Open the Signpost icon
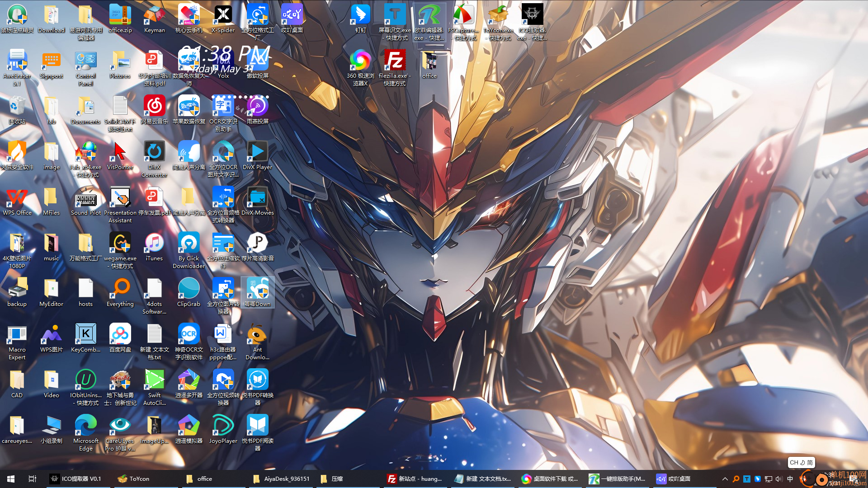Viewport: 868px width, 488px height. pyautogui.click(x=52, y=65)
